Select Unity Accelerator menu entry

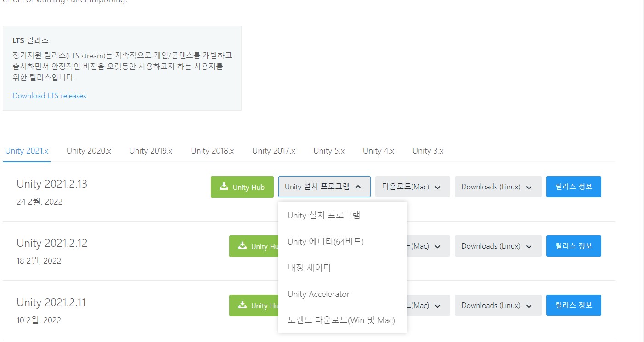tap(343, 294)
